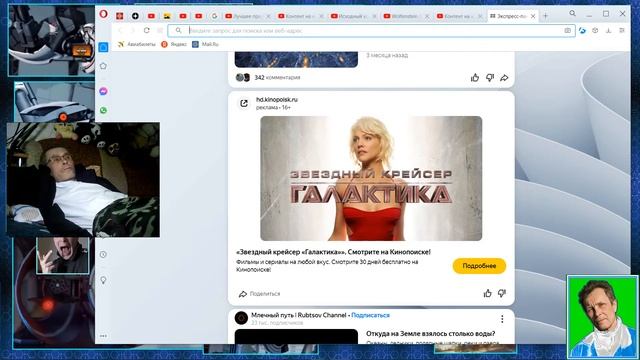Subscribe via the Подписаться link
The height and width of the screenshot is (360, 640).
point(370,315)
